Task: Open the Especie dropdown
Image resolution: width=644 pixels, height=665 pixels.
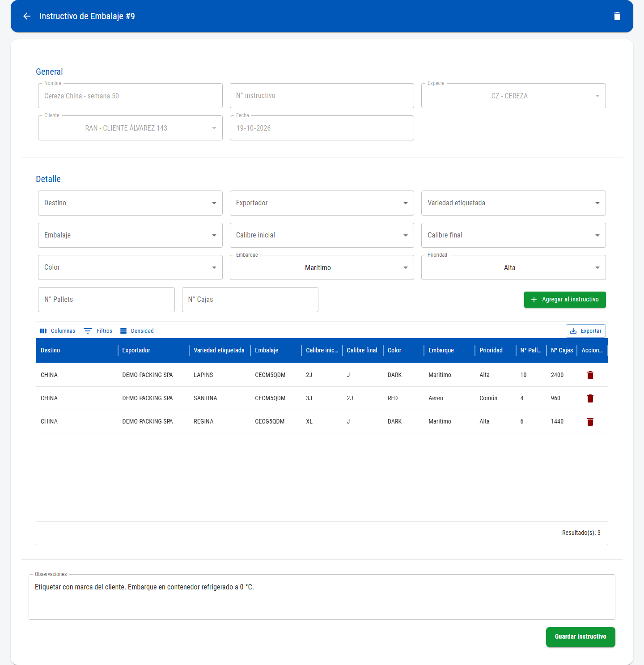Action: (513, 96)
